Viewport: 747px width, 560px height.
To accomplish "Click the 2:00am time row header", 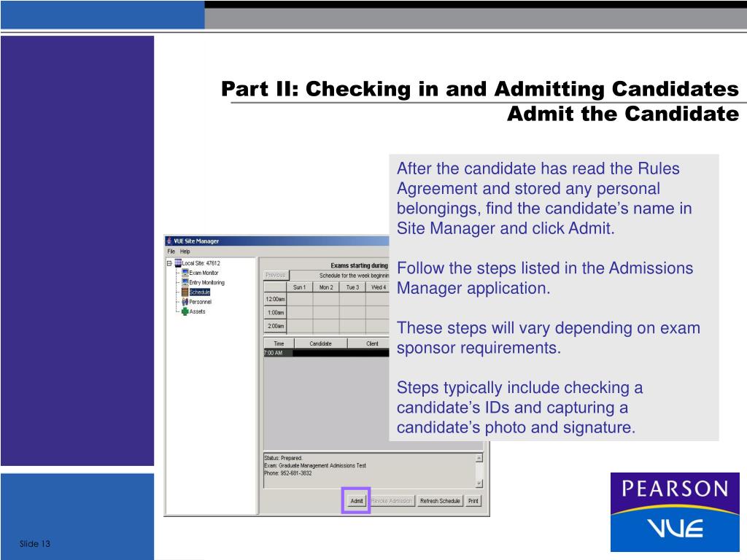I will click(x=275, y=326).
